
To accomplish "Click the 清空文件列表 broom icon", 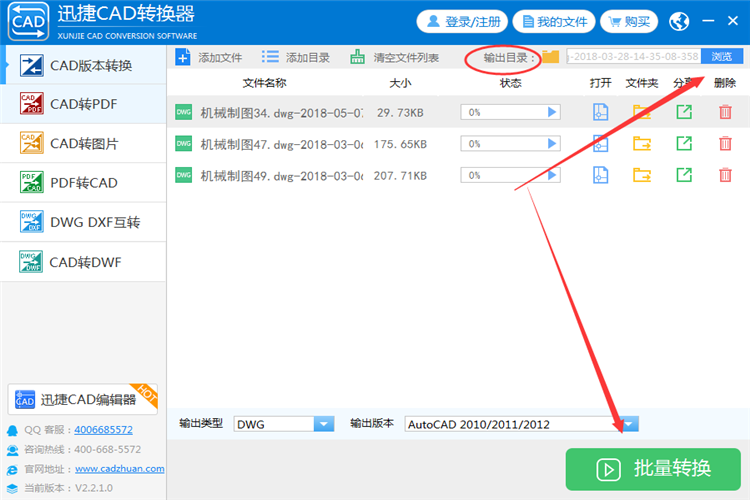I will [357, 57].
